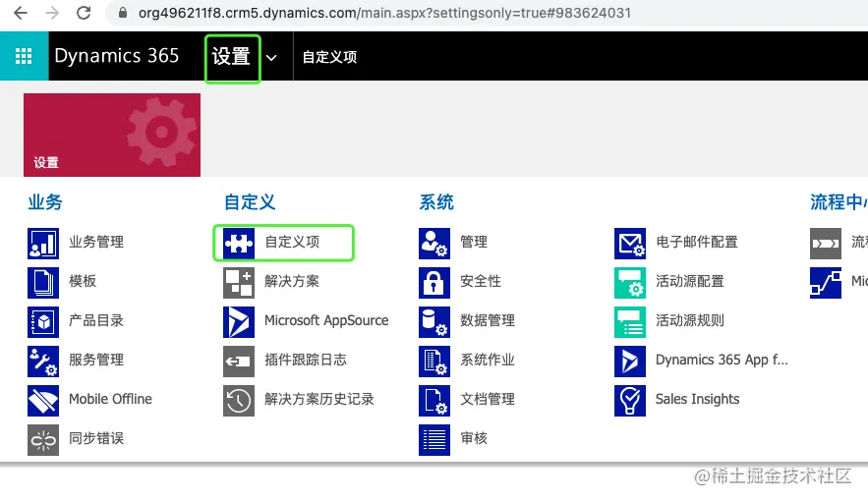Click the 文档管理 file icon

434,400
